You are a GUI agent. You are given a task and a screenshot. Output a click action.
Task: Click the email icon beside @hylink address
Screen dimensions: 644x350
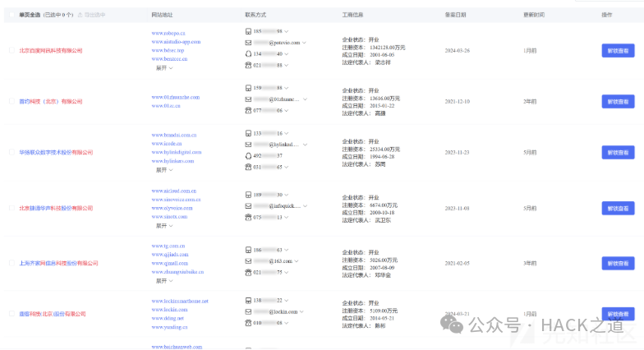[248, 145]
